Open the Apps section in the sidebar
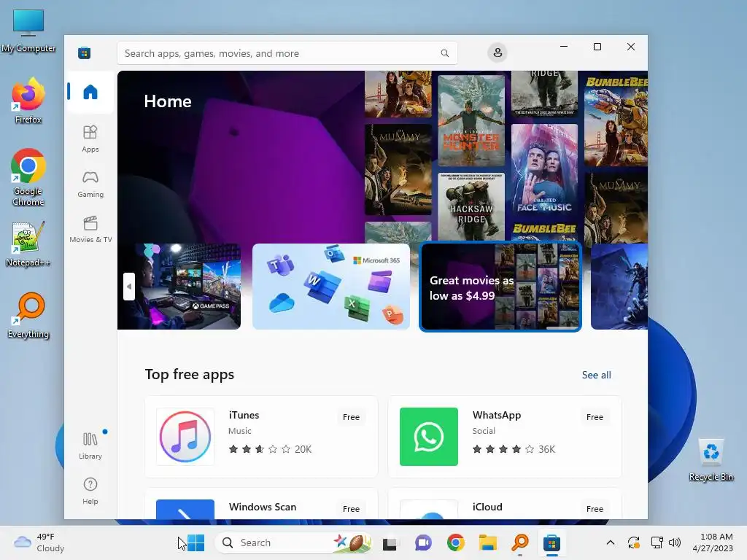 point(90,139)
